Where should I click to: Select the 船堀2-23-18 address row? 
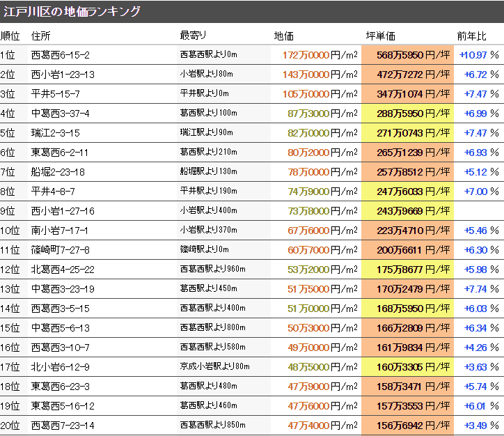58,172
